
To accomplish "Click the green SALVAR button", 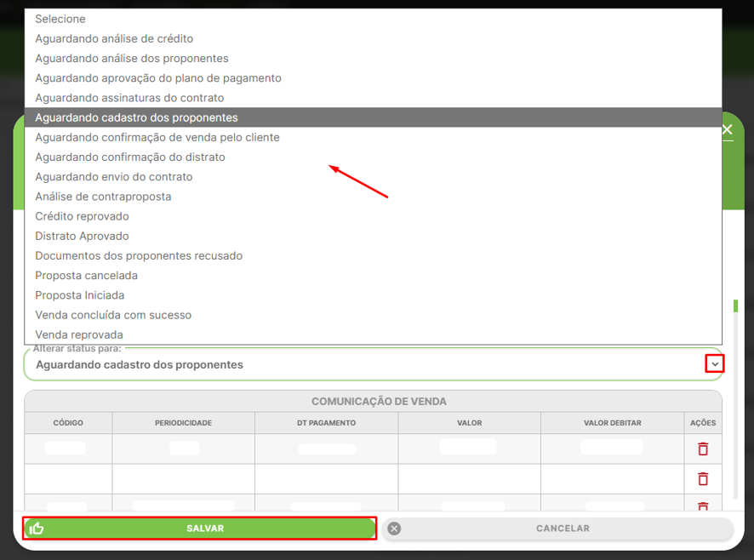I will coord(199,529).
